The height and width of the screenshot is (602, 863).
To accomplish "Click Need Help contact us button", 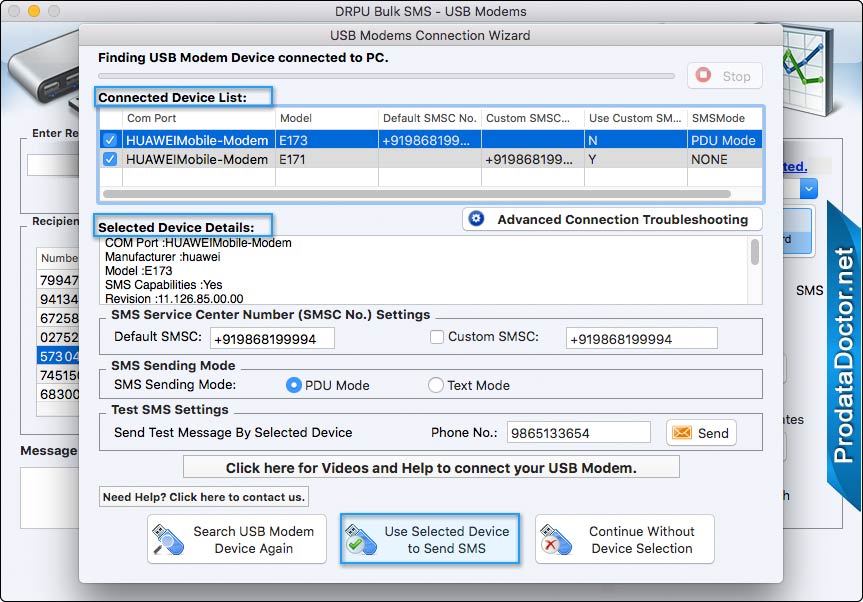I will (x=204, y=497).
